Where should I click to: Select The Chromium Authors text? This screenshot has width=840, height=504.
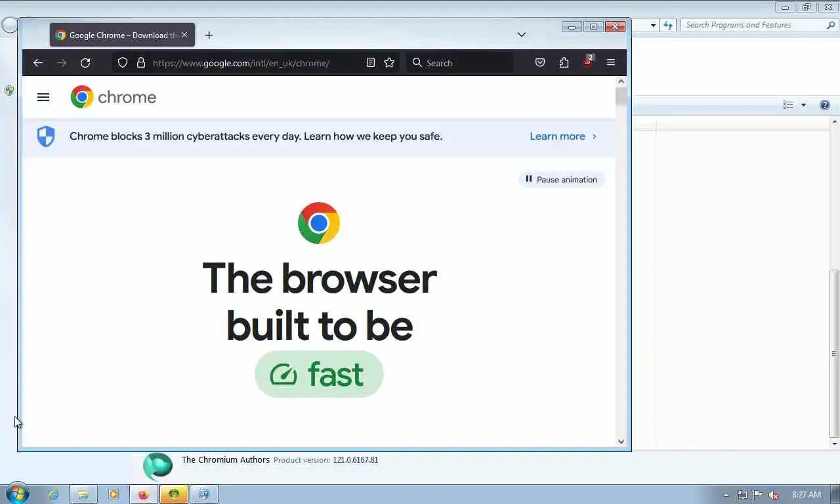click(x=226, y=460)
